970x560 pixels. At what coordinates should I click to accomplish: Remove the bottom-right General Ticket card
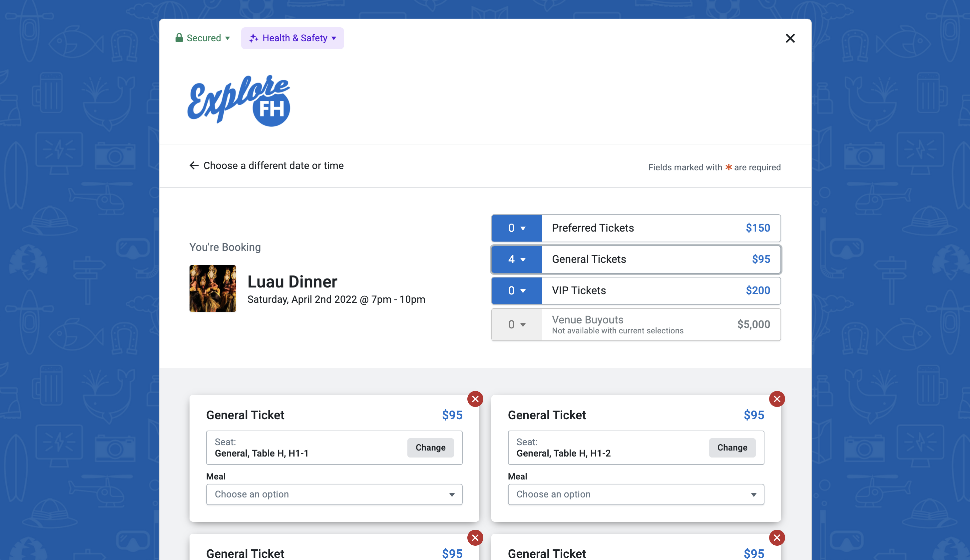pyautogui.click(x=777, y=537)
